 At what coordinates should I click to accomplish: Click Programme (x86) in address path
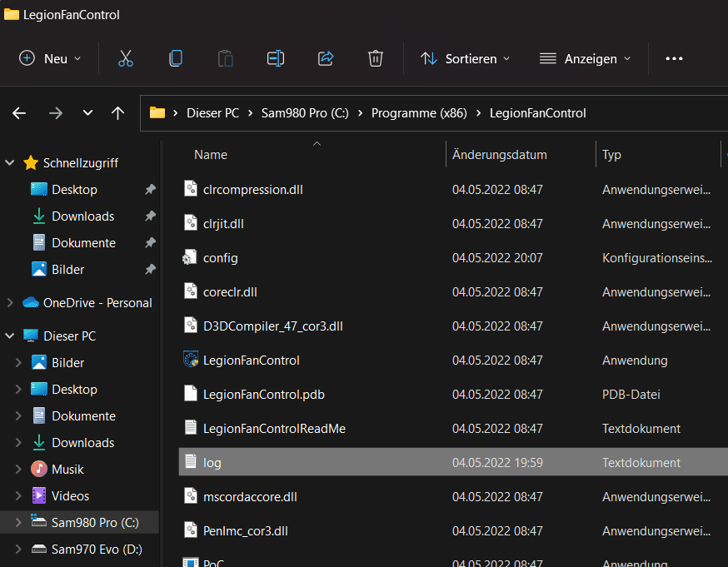tap(419, 113)
